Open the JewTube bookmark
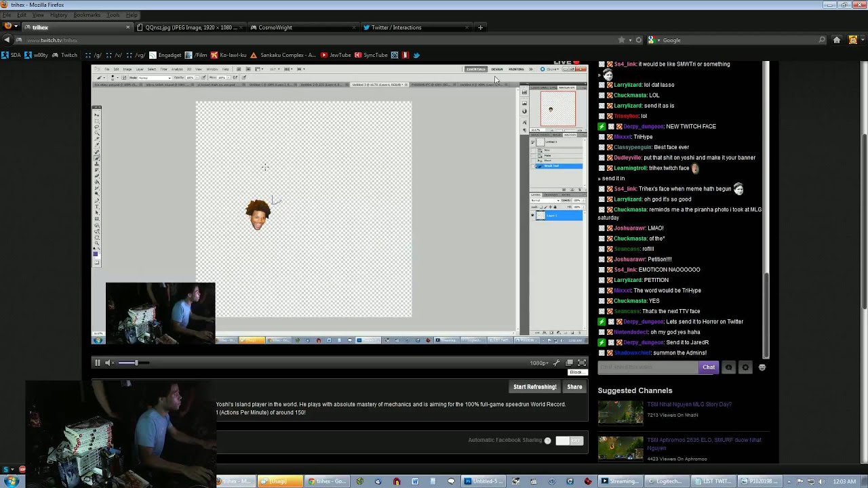The height and width of the screenshot is (488, 868). [336, 55]
